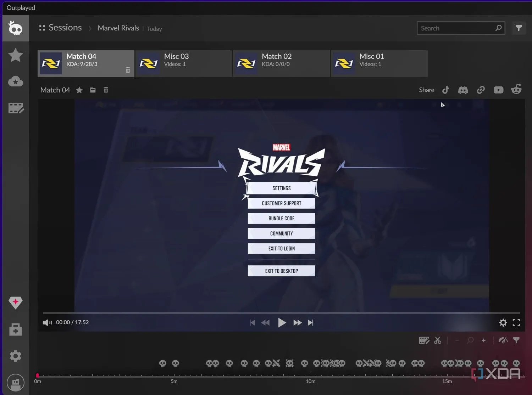
Task: Open video editor from left sidebar
Action: pyautogui.click(x=16, y=108)
